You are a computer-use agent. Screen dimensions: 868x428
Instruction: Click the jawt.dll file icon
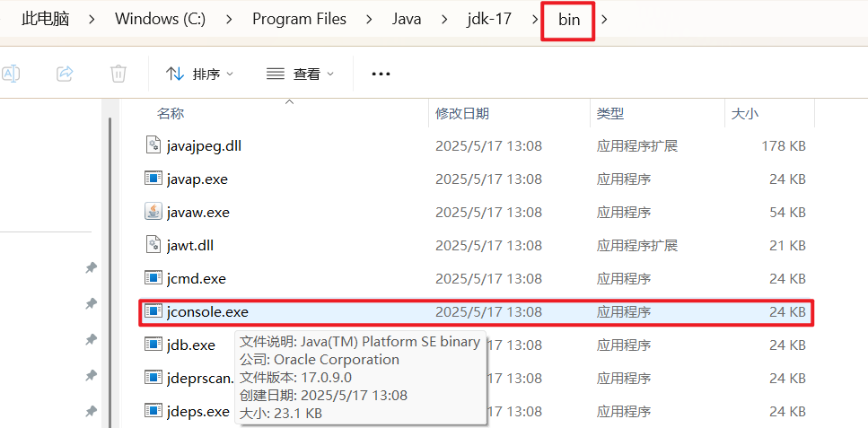tap(153, 245)
